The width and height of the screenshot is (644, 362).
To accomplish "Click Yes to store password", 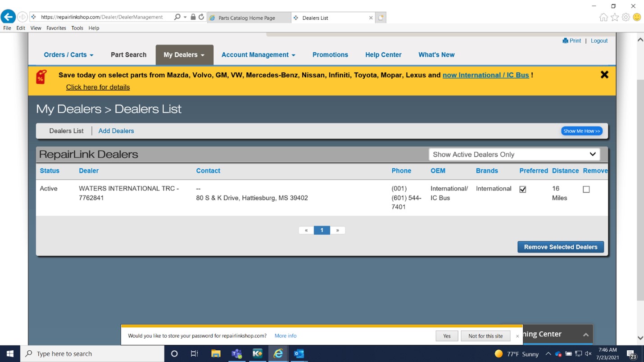I will point(447,336).
